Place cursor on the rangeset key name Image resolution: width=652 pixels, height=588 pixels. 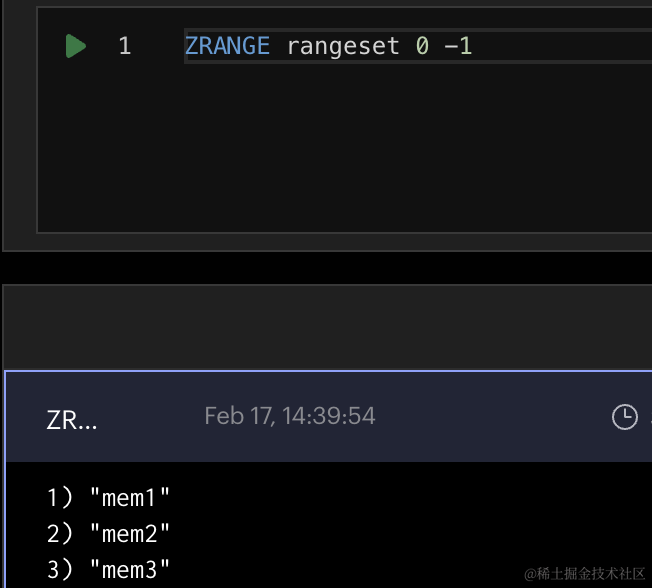[343, 46]
